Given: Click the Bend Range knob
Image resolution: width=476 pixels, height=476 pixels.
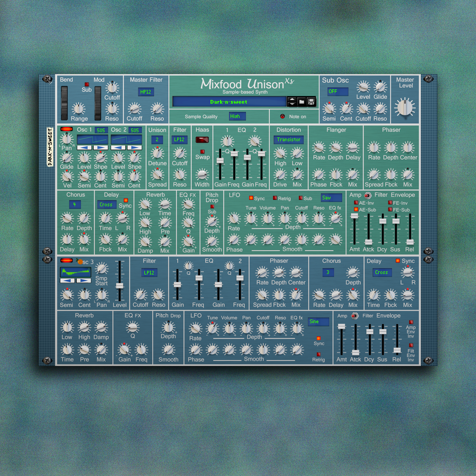Looking at the screenshot, I should coord(78,108).
